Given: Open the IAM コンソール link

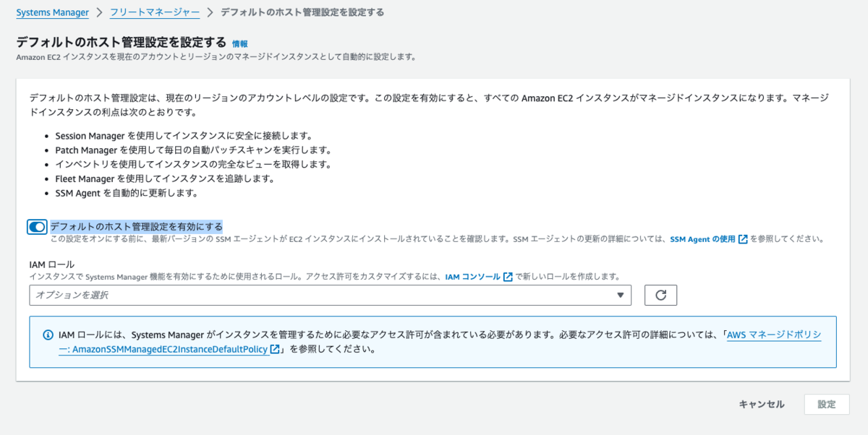Looking at the screenshot, I should pyautogui.click(x=472, y=277).
